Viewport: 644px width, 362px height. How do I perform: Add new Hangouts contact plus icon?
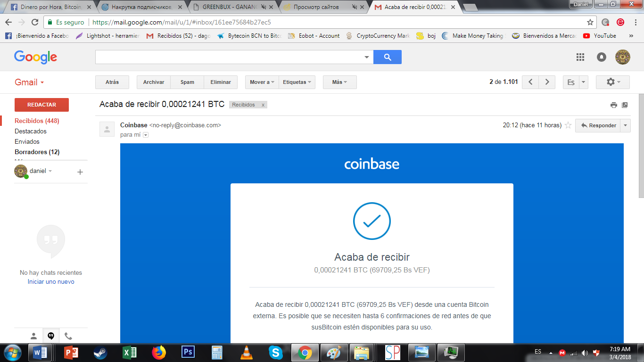coord(80,172)
